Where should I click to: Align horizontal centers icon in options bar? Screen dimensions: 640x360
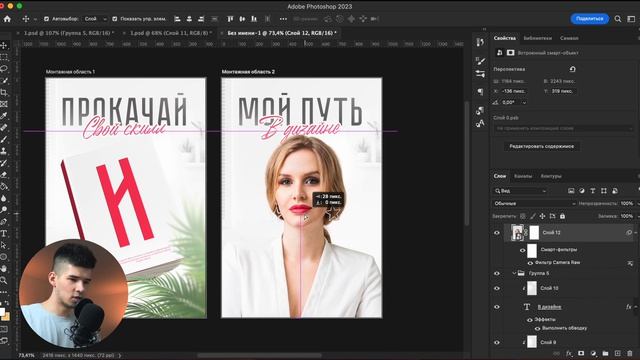click(x=189, y=19)
